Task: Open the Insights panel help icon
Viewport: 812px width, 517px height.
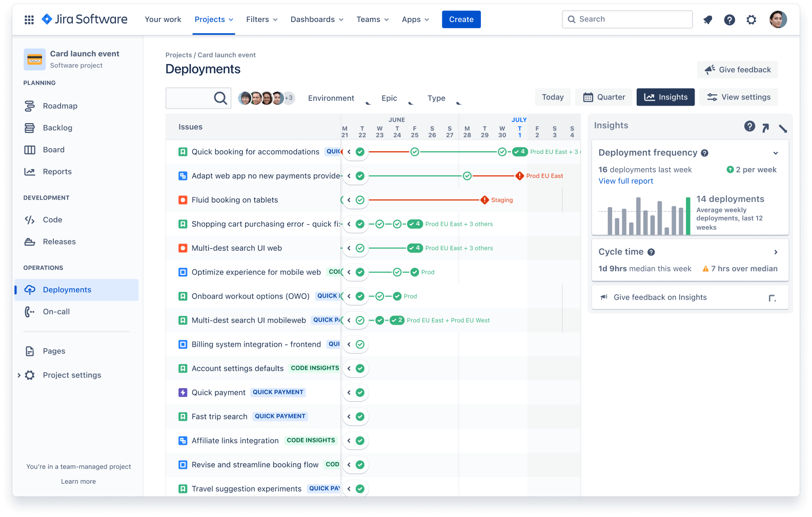Action: point(749,126)
